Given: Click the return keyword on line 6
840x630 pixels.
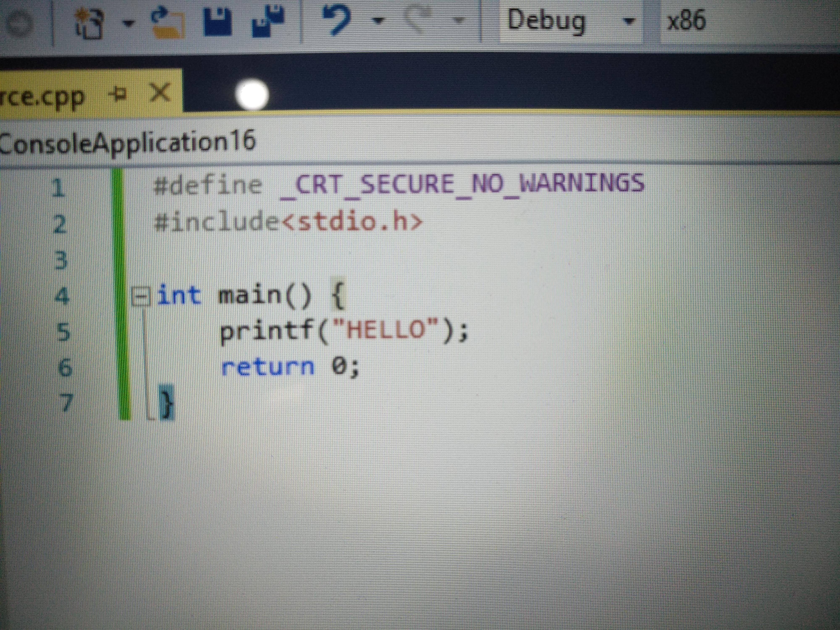Looking at the screenshot, I should point(268,367).
